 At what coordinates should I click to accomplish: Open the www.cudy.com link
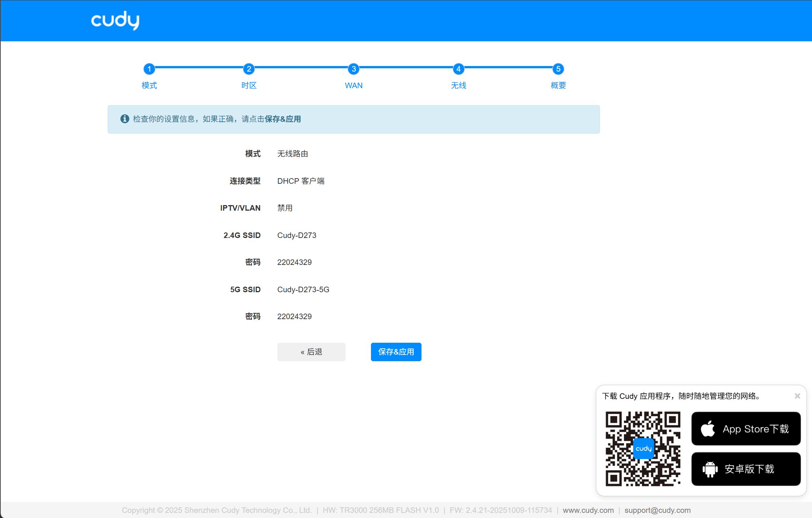[588, 510]
